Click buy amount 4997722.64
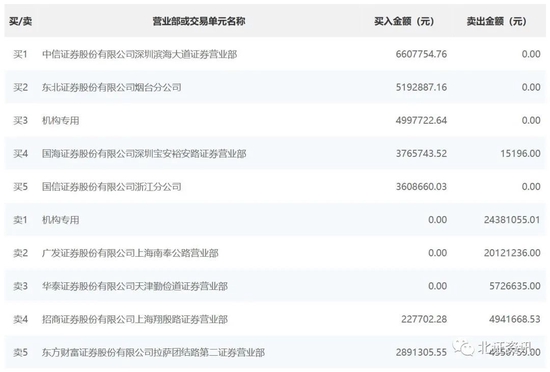This screenshot has height=372, width=550. point(421,121)
